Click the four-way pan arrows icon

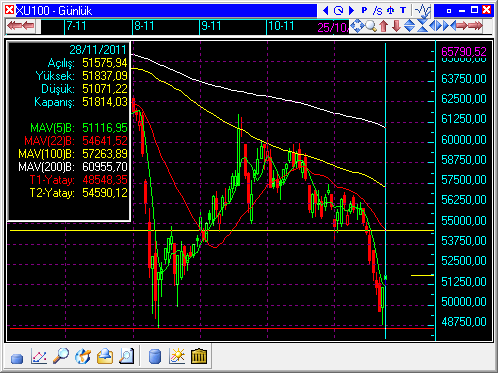357,26
